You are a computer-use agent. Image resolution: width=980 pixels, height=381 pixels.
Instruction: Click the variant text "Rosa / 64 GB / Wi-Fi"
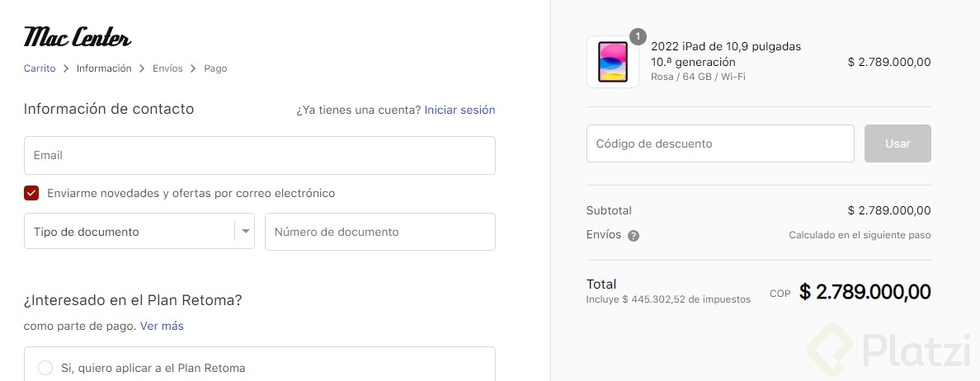698,77
